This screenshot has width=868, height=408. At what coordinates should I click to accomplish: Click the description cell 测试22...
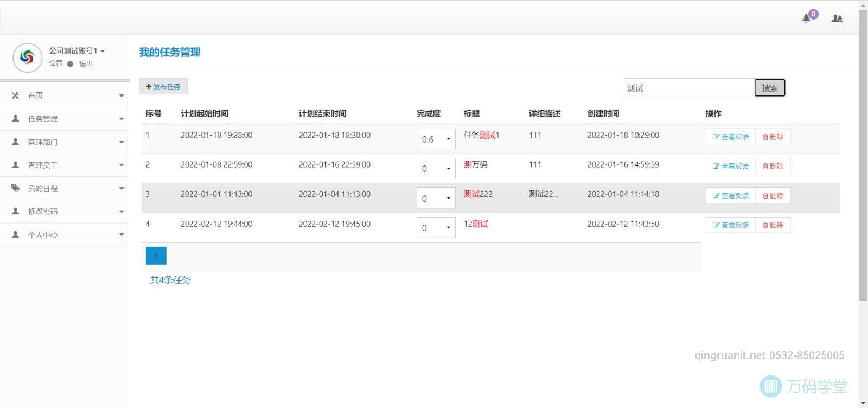click(543, 194)
